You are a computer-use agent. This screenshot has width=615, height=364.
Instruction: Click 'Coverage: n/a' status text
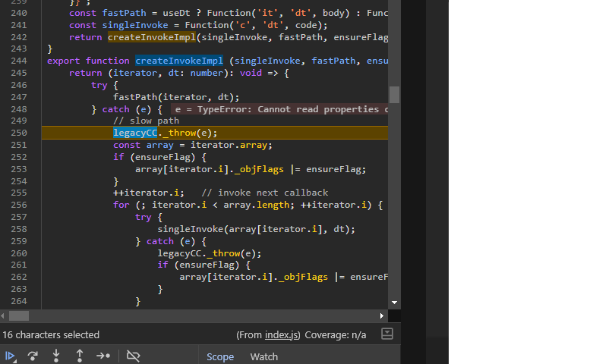[336, 335]
